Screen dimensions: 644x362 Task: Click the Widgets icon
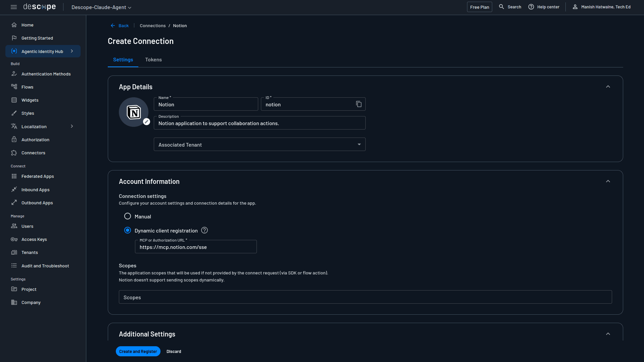pos(14,100)
